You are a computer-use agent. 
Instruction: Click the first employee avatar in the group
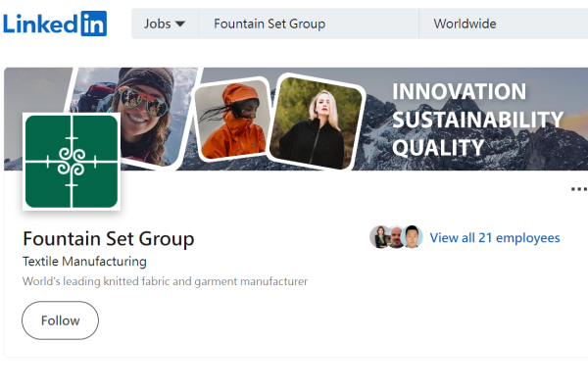380,237
